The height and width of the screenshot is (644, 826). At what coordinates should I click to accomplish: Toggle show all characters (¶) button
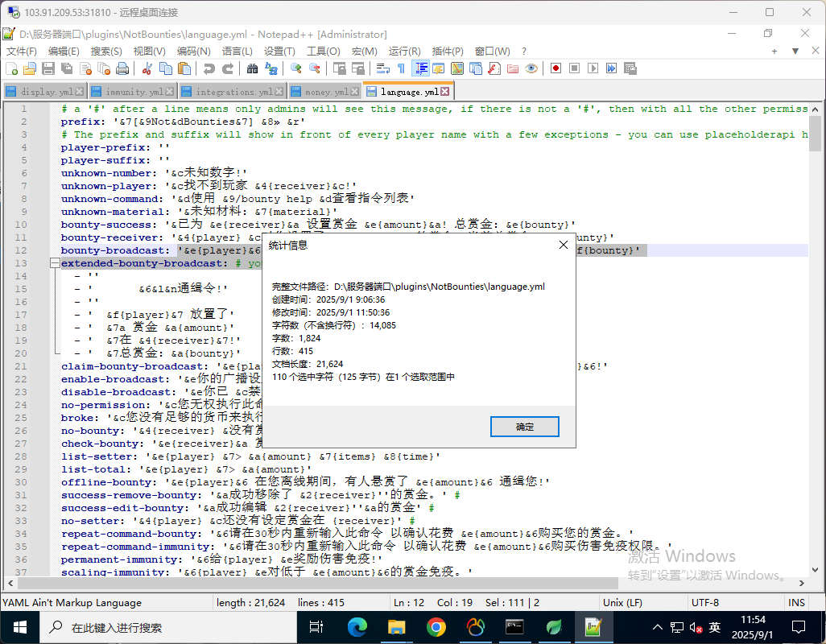point(401,69)
